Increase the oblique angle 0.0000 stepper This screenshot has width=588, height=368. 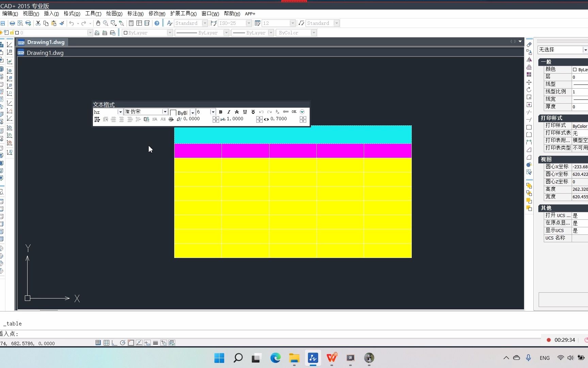216,118
